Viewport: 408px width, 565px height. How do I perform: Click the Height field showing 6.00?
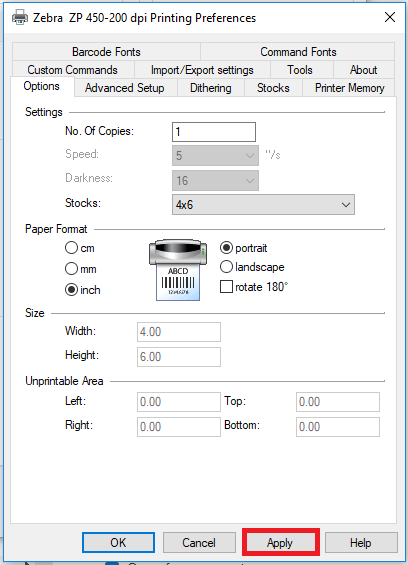[x=179, y=357]
